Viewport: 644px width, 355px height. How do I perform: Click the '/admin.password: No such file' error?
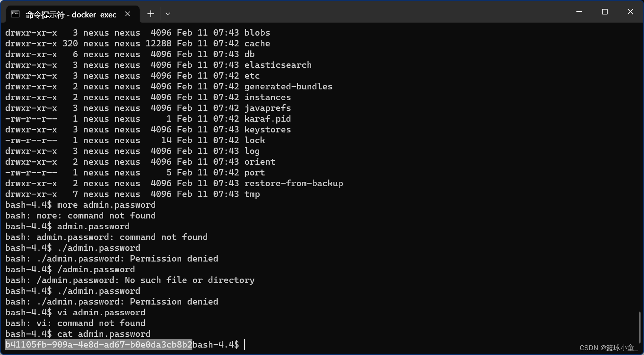pyautogui.click(x=130, y=280)
